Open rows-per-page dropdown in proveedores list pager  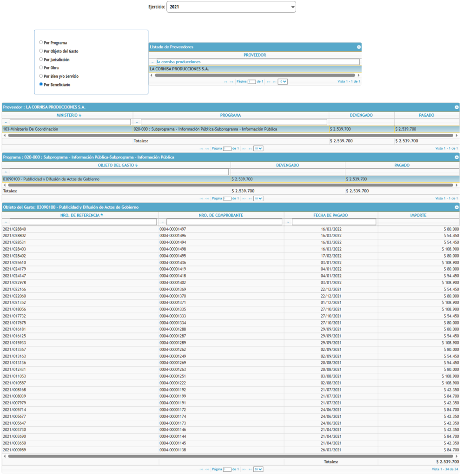click(283, 82)
